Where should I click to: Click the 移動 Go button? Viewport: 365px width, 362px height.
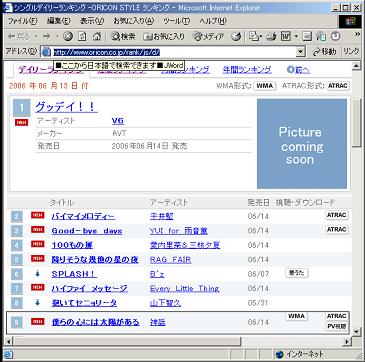pos(325,52)
